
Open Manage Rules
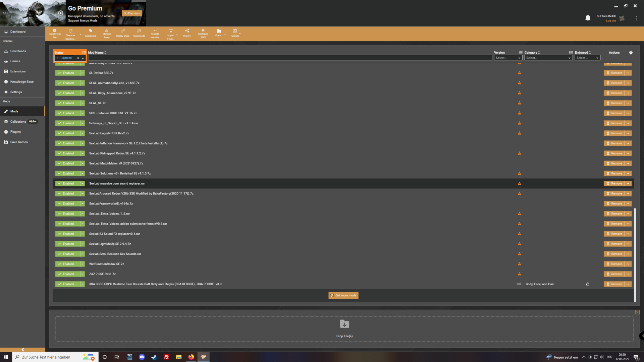pos(107,34)
